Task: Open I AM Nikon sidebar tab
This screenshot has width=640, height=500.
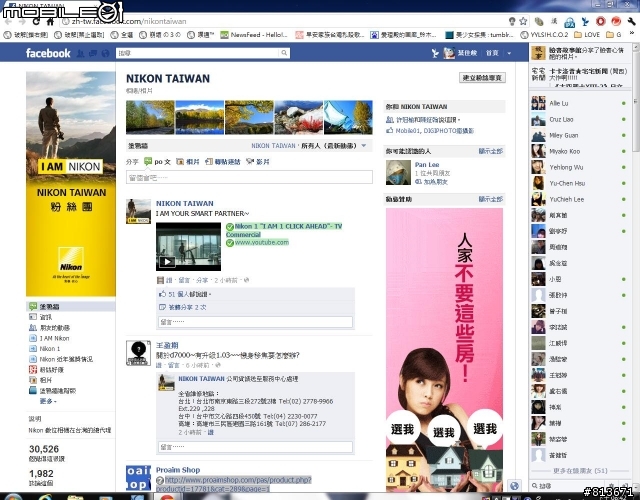Action: coord(54,338)
